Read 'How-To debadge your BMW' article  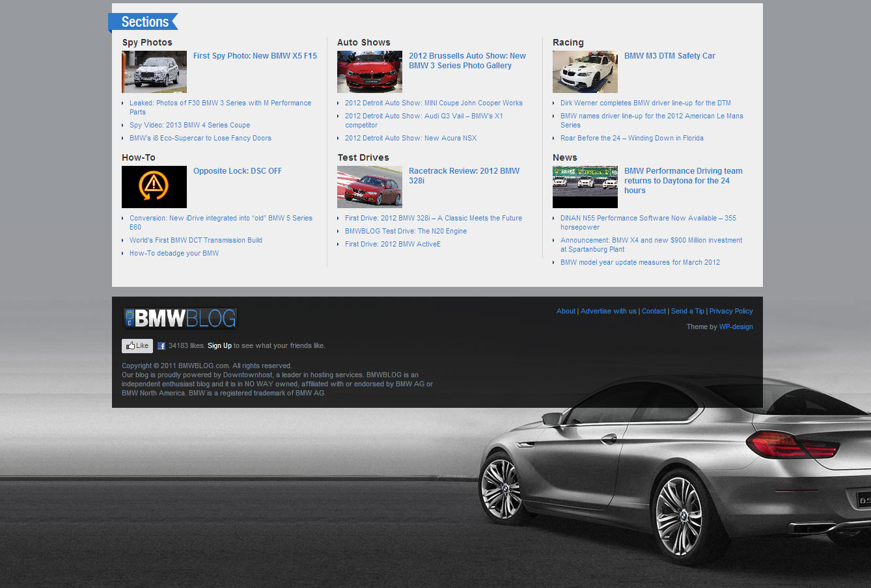point(174,253)
